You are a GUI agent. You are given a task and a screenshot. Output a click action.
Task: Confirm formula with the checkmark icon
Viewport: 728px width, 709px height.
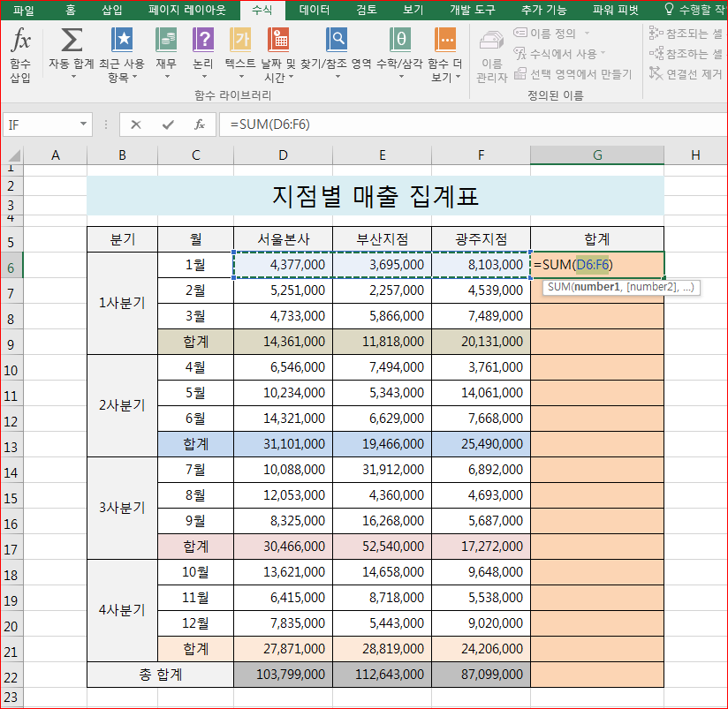pos(168,124)
